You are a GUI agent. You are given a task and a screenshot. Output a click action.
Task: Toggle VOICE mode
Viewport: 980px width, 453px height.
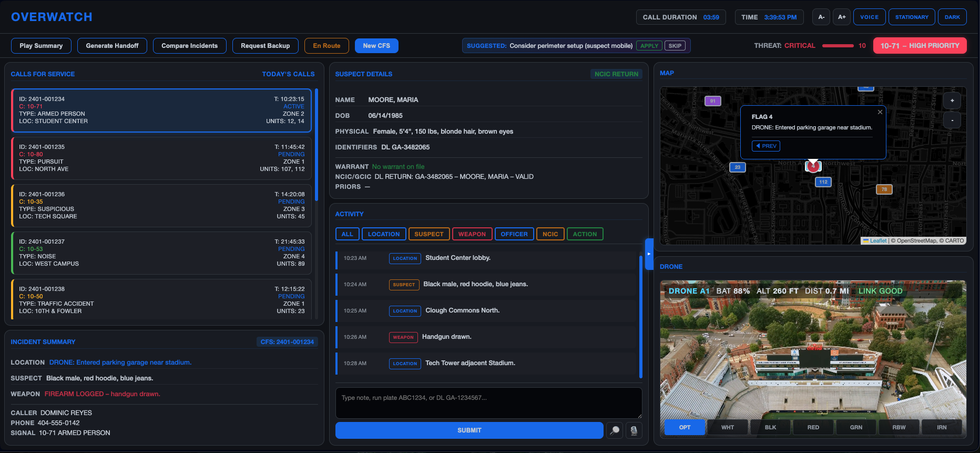click(870, 17)
